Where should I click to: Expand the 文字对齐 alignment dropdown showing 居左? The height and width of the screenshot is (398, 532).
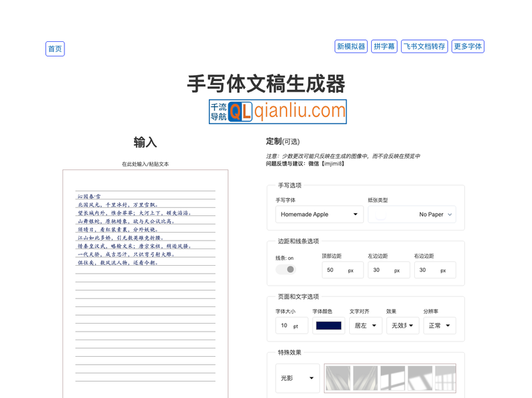click(x=365, y=326)
